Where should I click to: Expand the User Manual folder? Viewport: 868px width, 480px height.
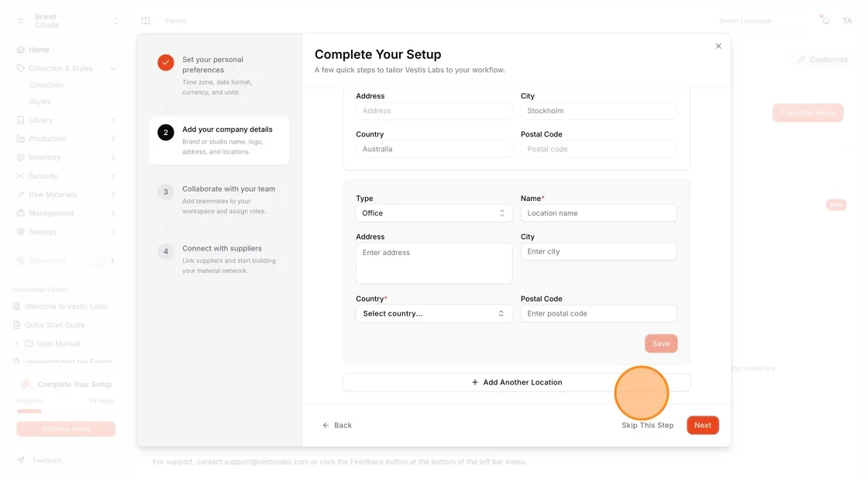(16, 344)
